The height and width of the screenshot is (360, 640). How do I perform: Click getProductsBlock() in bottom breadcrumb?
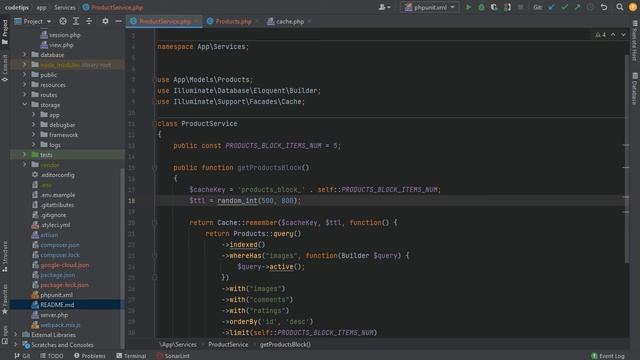pos(285,344)
